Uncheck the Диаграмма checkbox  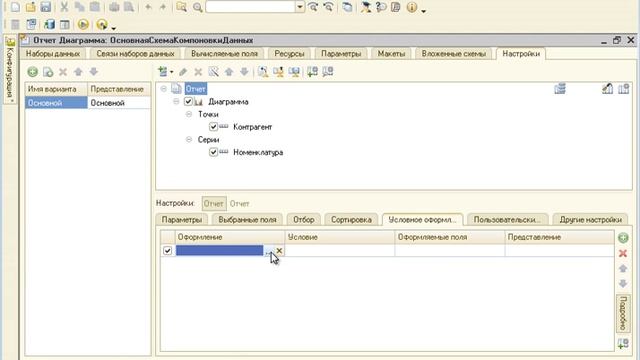click(188, 101)
